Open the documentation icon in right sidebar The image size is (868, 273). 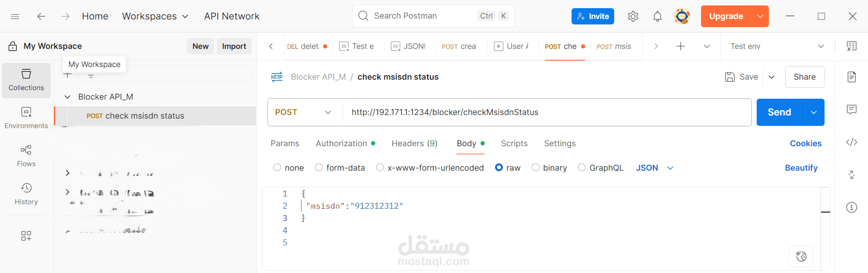[851, 77]
